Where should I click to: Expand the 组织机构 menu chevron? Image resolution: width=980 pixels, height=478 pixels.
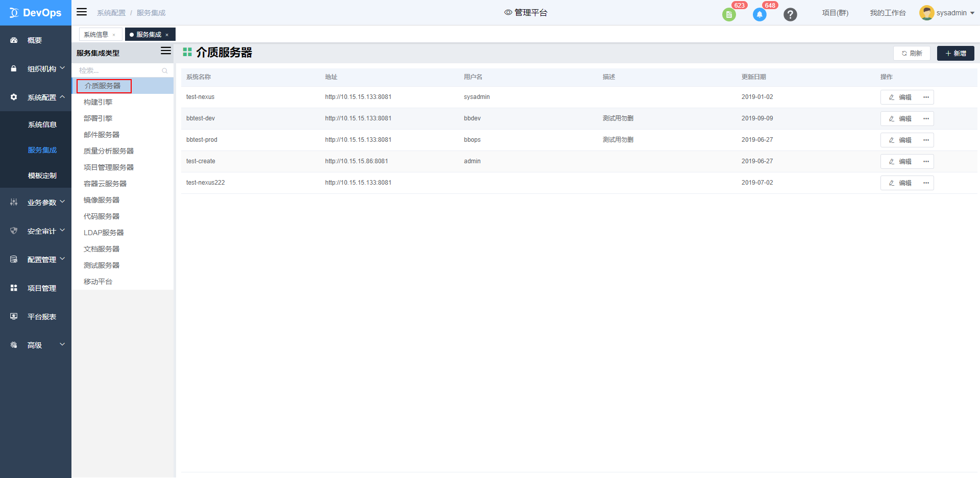tap(62, 67)
